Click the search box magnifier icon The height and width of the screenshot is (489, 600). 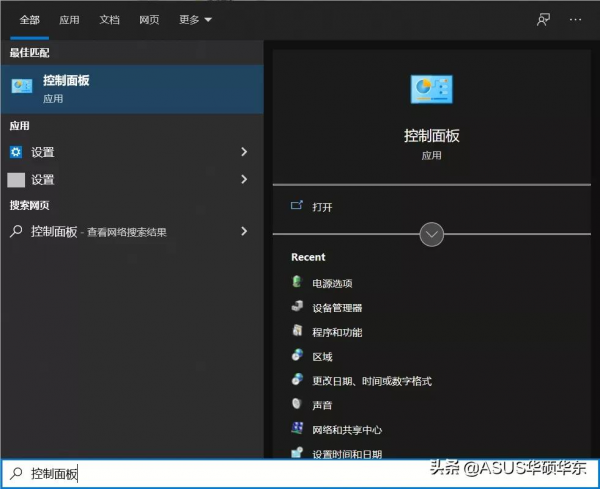pyautogui.click(x=16, y=474)
